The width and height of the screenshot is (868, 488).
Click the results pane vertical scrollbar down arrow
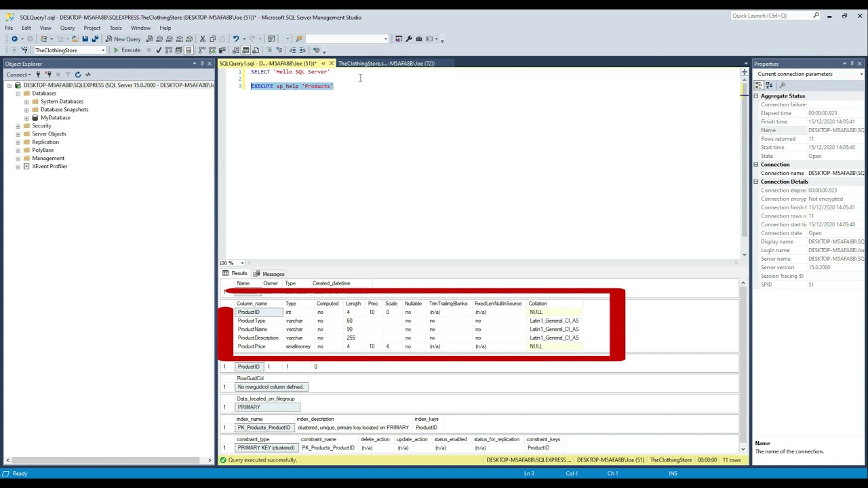[743, 449]
